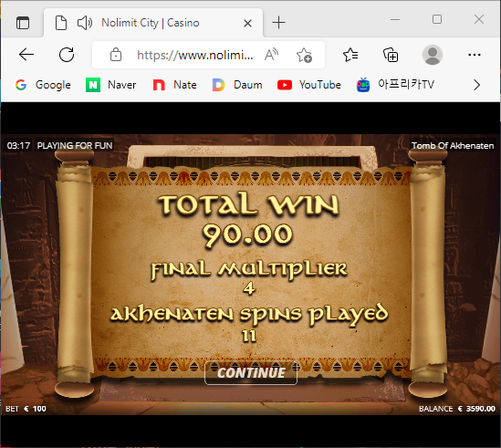Activate the Read aloud icon
This screenshot has width=501, height=448.
271,55
